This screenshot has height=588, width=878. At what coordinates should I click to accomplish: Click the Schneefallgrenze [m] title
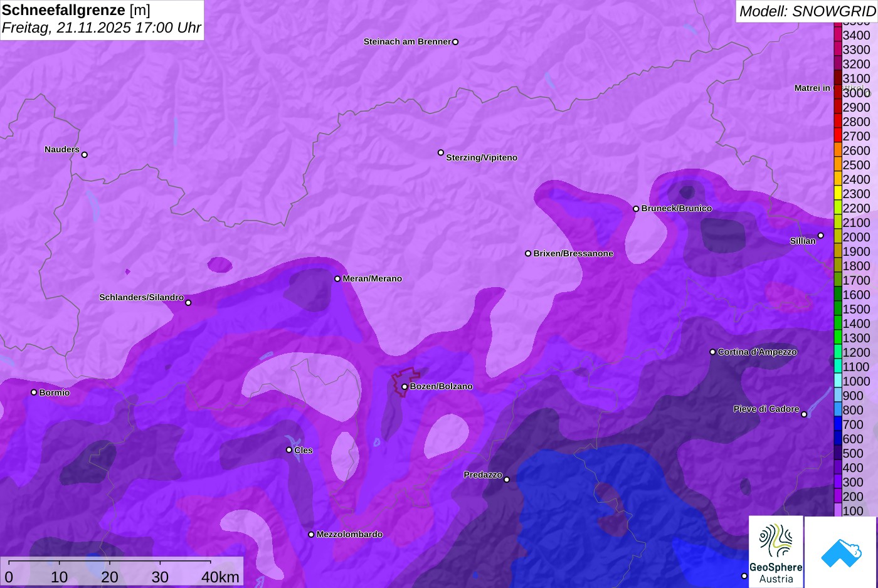click(x=76, y=10)
